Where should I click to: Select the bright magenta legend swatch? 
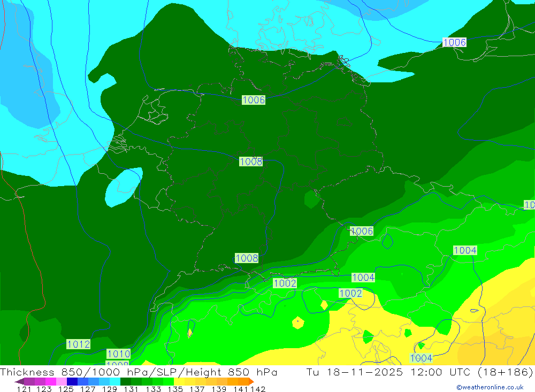click(50, 381)
